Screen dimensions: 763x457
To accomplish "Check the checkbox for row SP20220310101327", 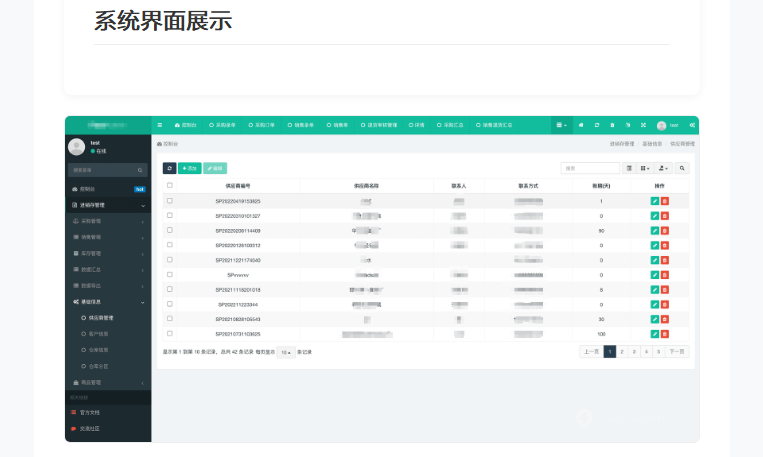I will tap(170, 215).
